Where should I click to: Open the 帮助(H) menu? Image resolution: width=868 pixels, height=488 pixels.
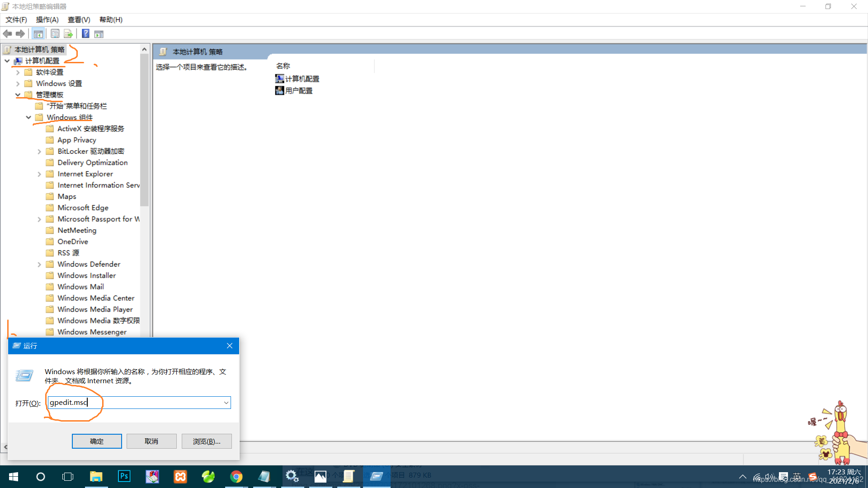point(111,20)
